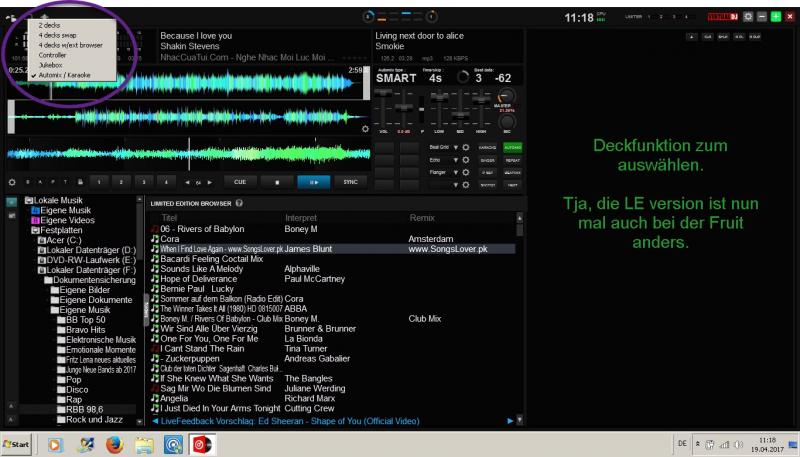
Task: Open settings gear of the empty effect slot
Action: [466, 185]
